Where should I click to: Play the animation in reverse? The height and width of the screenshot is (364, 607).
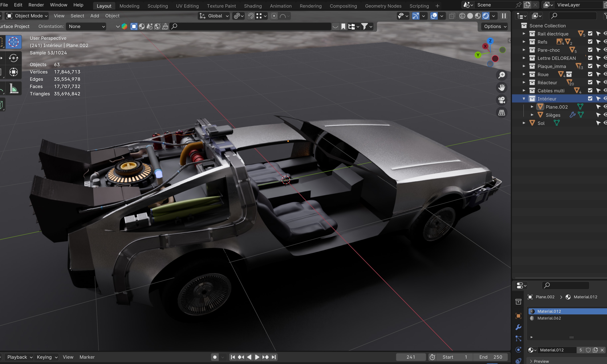click(x=249, y=357)
